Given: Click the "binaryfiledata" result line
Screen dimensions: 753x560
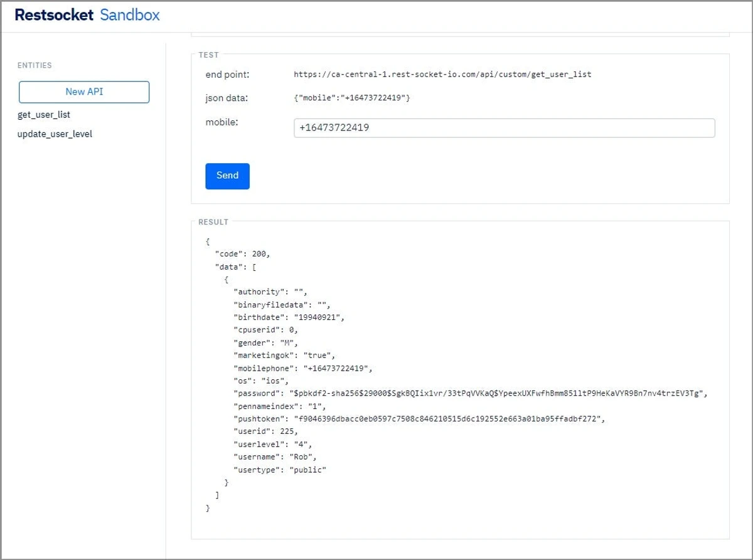Looking at the screenshot, I should click(x=282, y=305).
